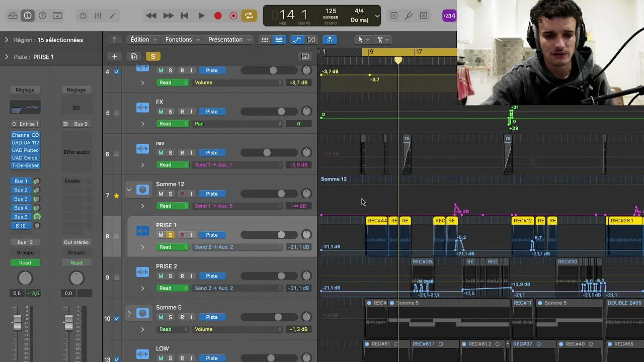Record-enable the Somme 12 track
Screen dimensions: 644x362
click(182, 194)
